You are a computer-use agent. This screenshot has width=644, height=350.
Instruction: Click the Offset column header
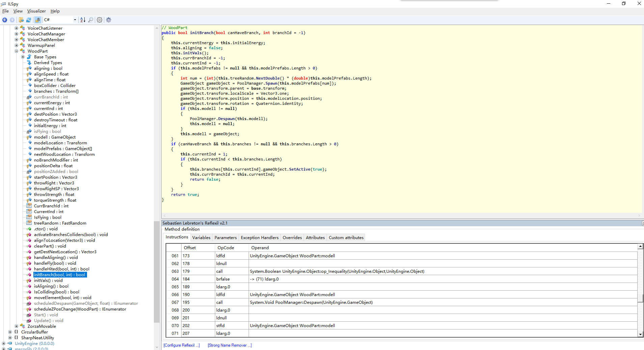[198, 248]
